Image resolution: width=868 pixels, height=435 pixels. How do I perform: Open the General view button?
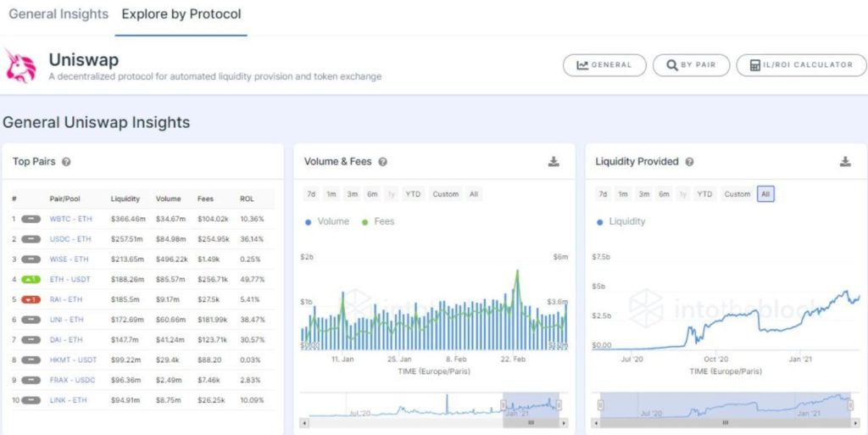(604, 65)
